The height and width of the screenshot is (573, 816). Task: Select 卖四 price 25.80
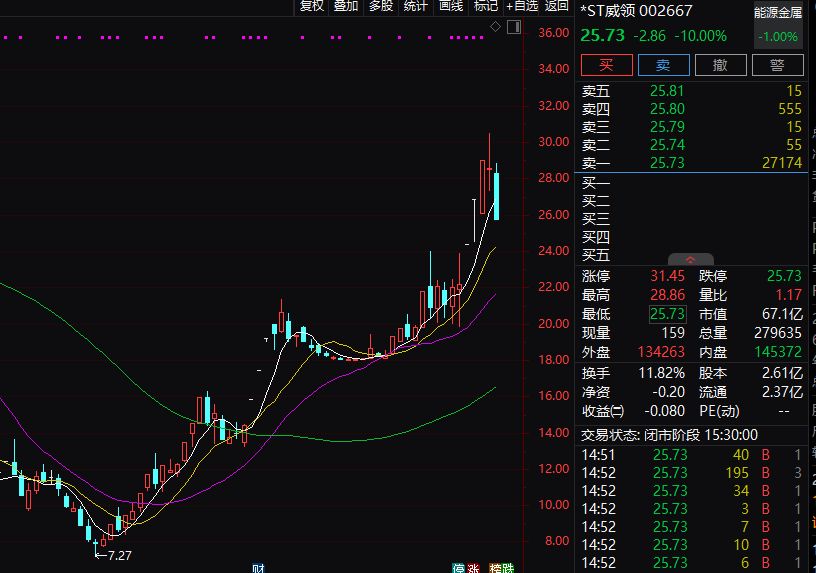[x=667, y=109]
